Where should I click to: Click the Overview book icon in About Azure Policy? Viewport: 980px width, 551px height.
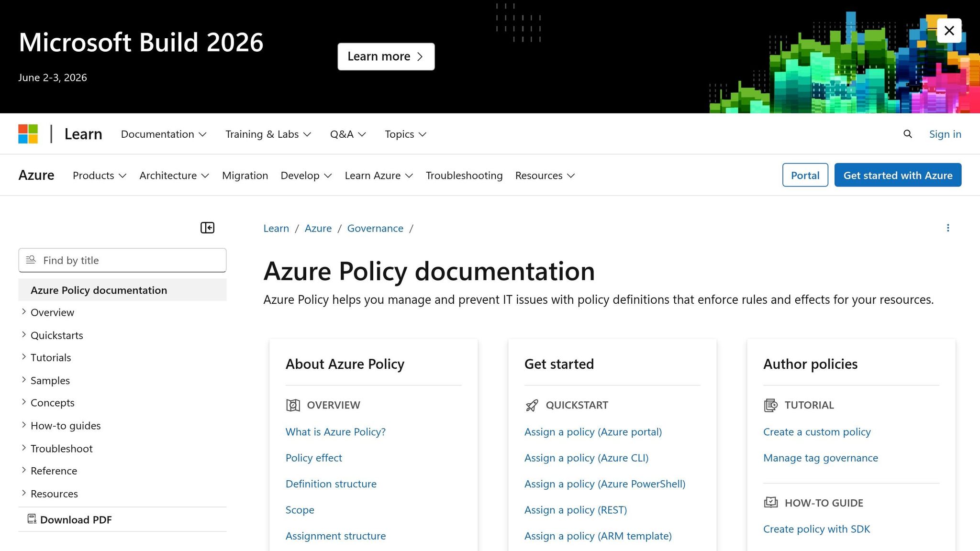(x=292, y=405)
